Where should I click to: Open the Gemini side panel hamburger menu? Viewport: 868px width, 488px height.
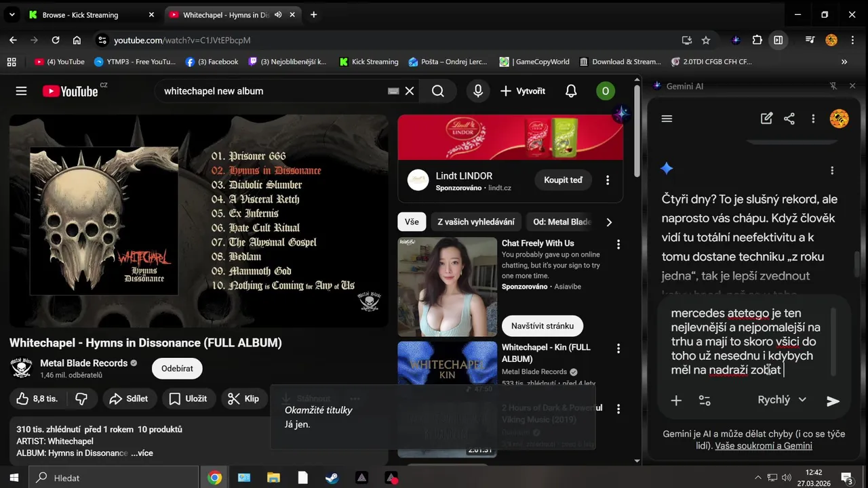[x=667, y=119]
